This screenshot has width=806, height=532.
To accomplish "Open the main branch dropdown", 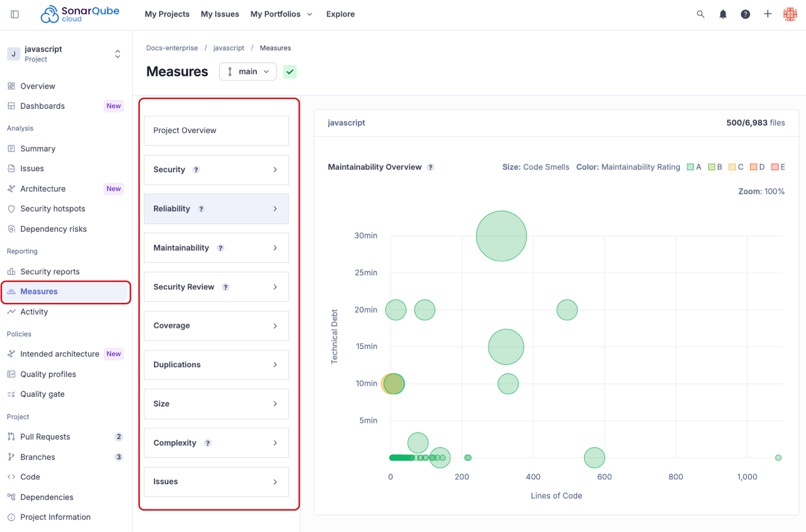I will tap(248, 72).
